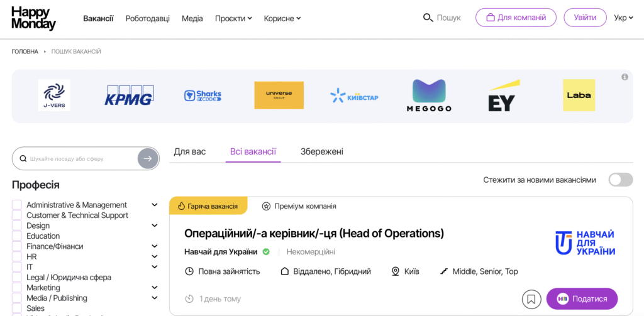644x316 pixels.
Task: Click the stairs level icon beside Middle, Senior, Top
Action: (x=443, y=271)
